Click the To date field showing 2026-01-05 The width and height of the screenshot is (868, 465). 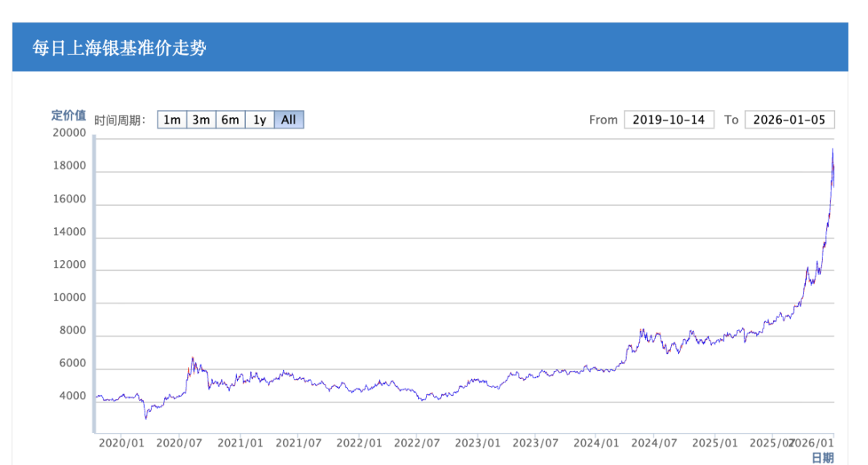pyautogui.click(x=789, y=120)
